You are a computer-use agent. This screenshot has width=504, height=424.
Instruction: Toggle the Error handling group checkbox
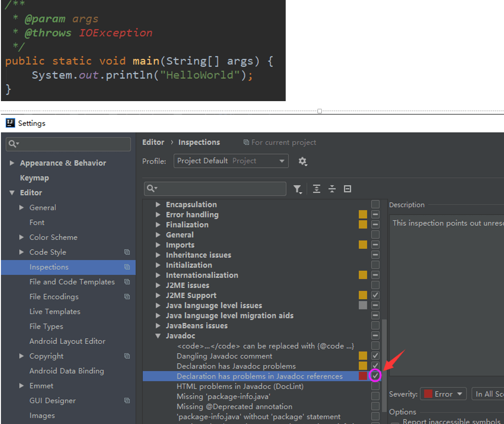pyautogui.click(x=375, y=215)
